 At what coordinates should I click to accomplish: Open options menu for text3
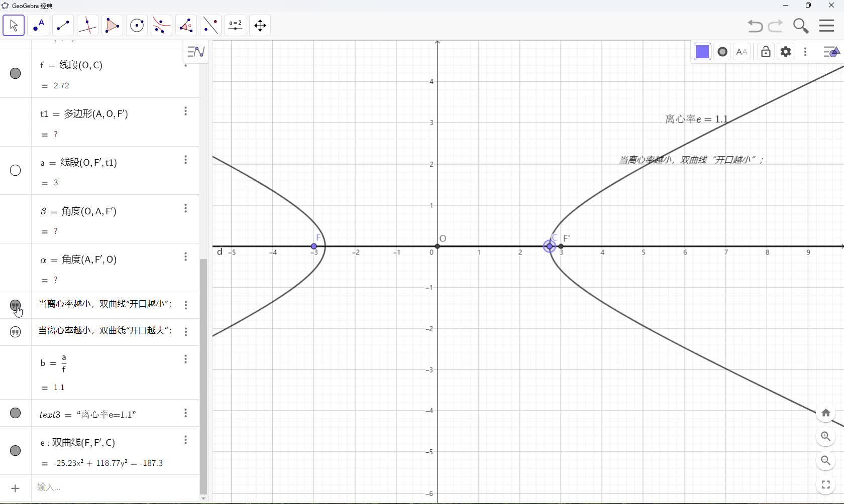point(185,413)
